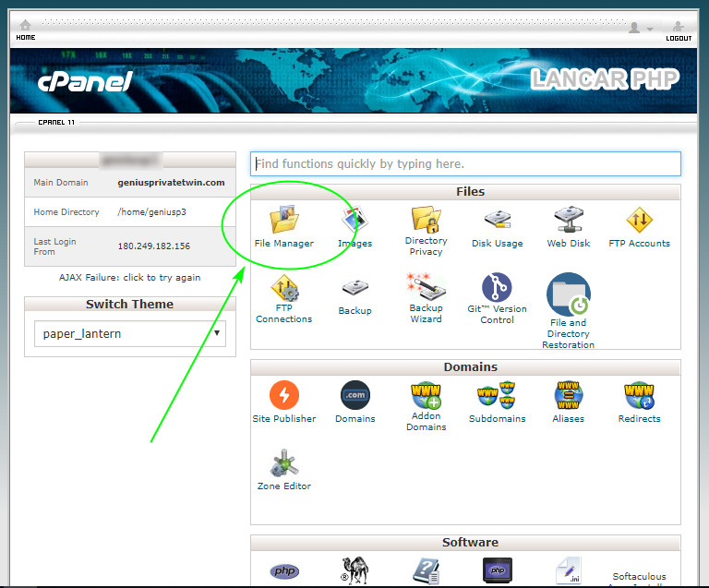Collapse the Domains section header
Viewport: 709px width, 588px height.
[x=465, y=367]
